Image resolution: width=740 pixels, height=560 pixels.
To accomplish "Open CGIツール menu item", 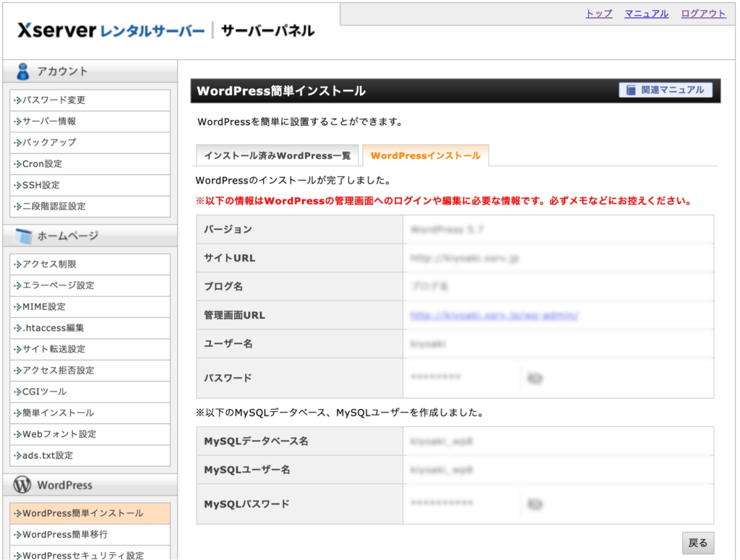I will click(x=90, y=392).
